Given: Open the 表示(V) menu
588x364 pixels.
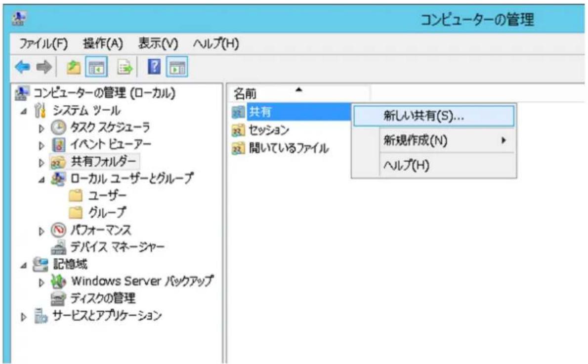Looking at the screenshot, I should (158, 43).
